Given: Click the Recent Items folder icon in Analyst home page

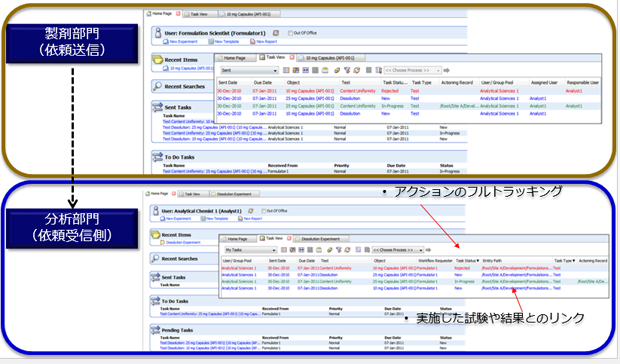Looking at the screenshot, I should click(155, 234).
